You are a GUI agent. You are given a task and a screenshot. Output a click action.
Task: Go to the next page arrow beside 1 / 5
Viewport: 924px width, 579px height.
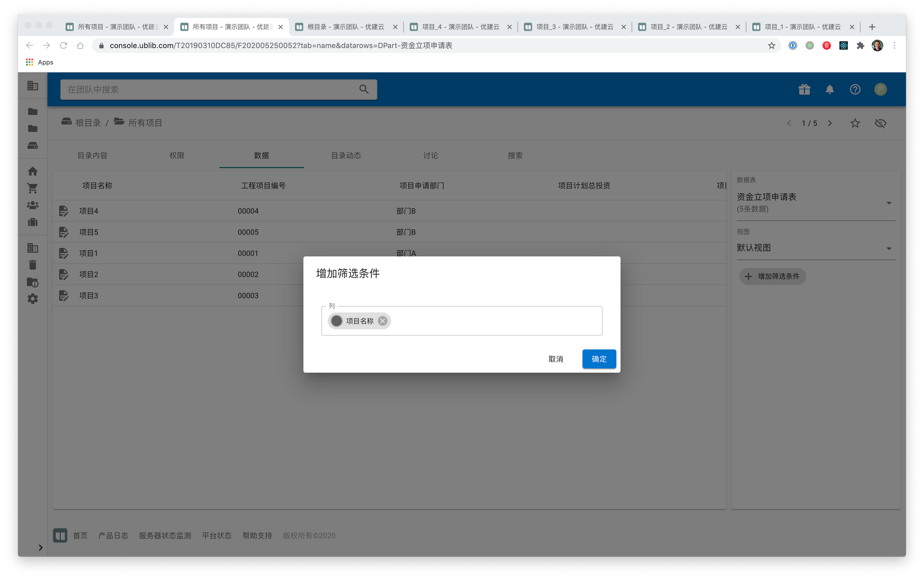click(830, 123)
